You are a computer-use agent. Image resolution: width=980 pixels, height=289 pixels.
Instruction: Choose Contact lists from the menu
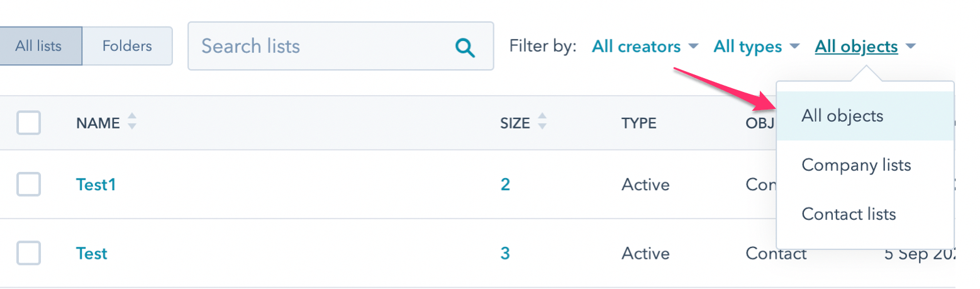849,214
